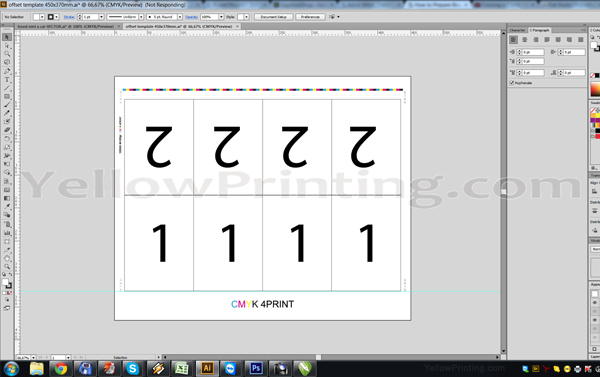This screenshot has width=600, height=377.
Task: Open Google Chrome from the taskbar
Action: click(x=60, y=369)
